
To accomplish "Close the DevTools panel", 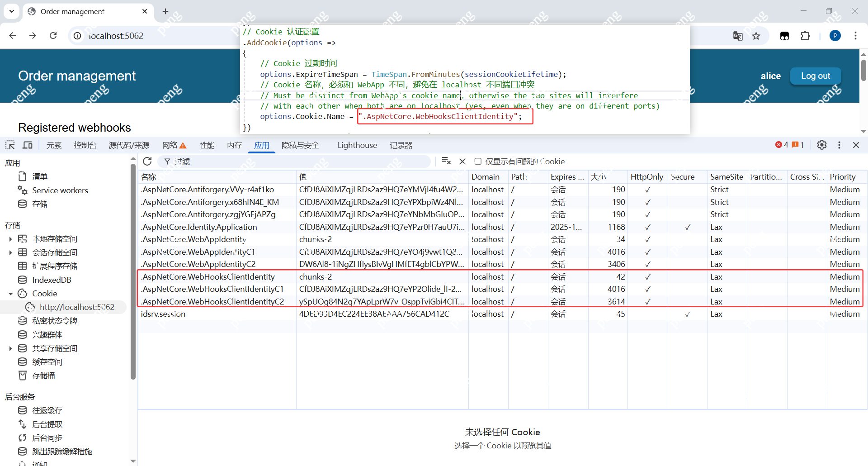I will click(856, 145).
